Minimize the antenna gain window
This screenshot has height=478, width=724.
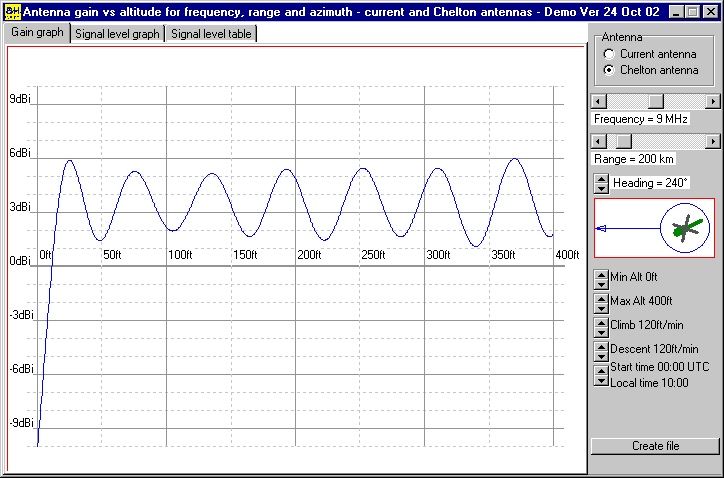pos(676,12)
